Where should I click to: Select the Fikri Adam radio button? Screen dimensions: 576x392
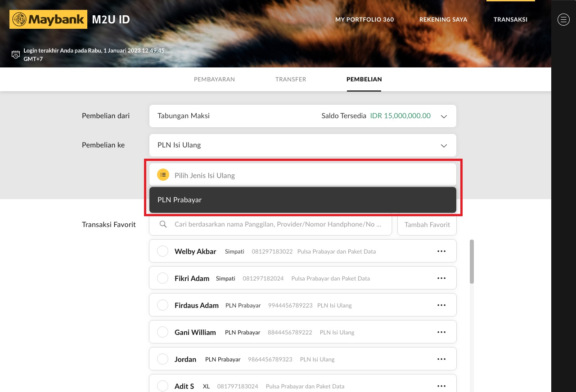coord(162,278)
